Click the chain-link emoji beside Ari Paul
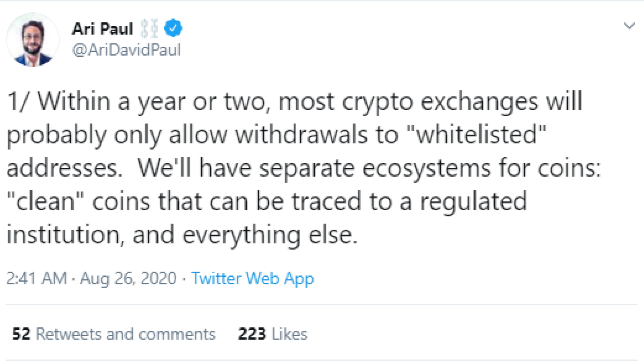This screenshot has height=362, width=644. pos(149,29)
